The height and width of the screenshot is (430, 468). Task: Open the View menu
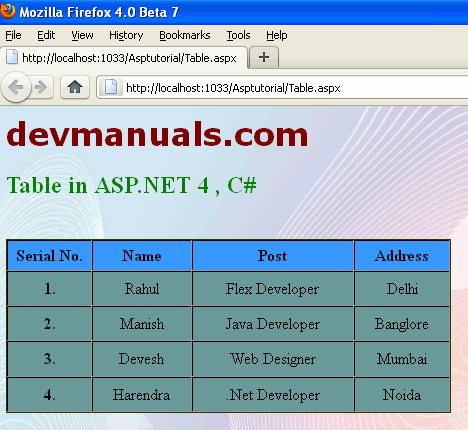[82, 35]
